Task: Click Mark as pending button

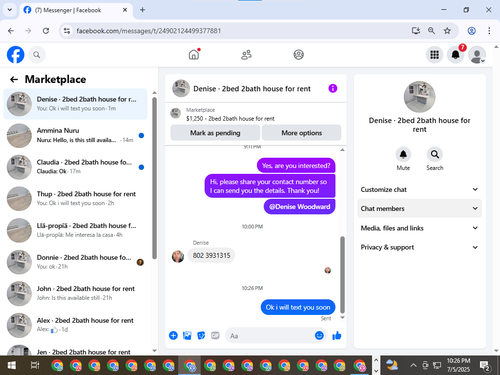Action: pyautogui.click(x=215, y=133)
